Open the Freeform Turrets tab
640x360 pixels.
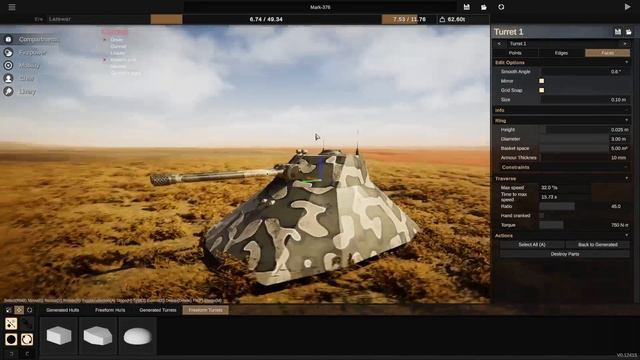(x=206, y=310)
